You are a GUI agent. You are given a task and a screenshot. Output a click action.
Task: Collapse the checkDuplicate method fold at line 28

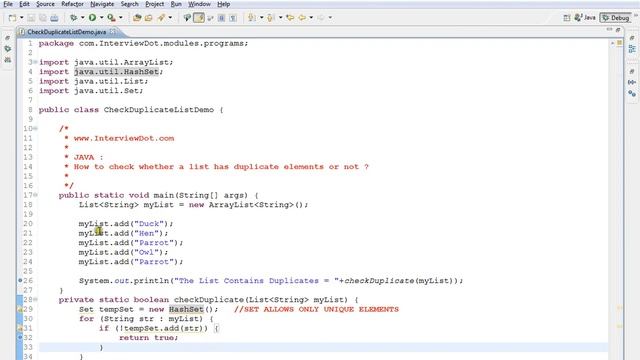coord(36,300)
